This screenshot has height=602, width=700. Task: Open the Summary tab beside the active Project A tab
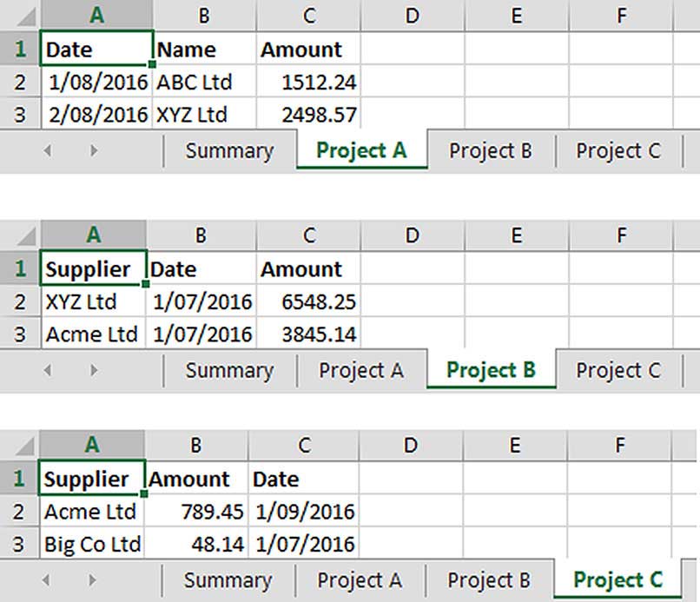pyautogui.click(x=229, y=150)
